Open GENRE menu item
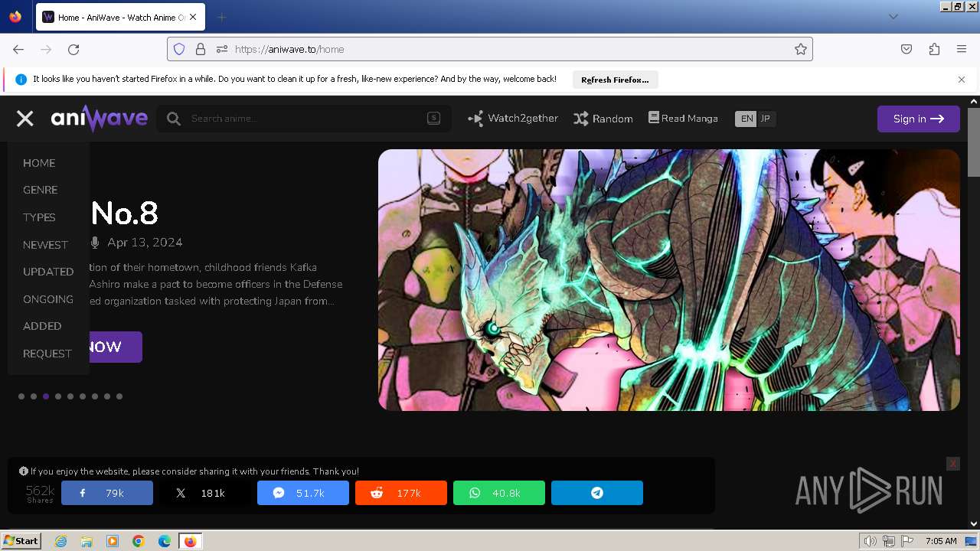This screenshot has width=980, height=551. click(40, 190)
